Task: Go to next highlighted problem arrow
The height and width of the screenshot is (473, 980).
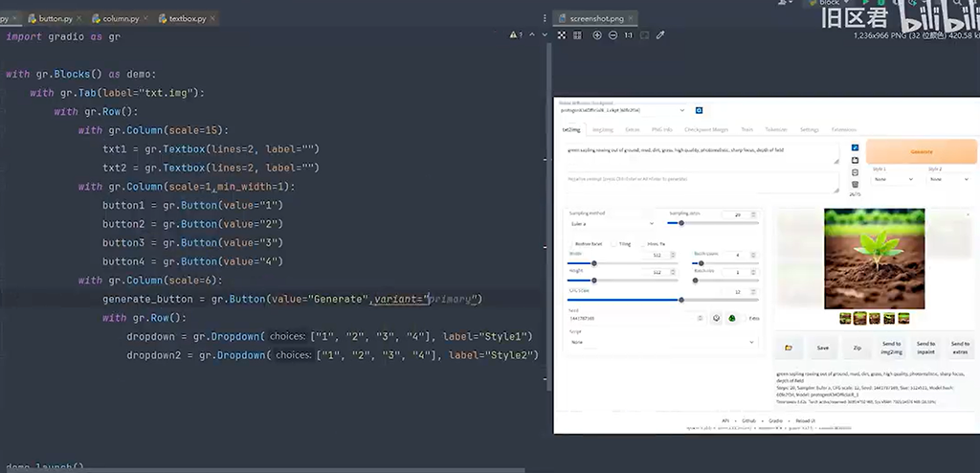Action: (545, 35)
